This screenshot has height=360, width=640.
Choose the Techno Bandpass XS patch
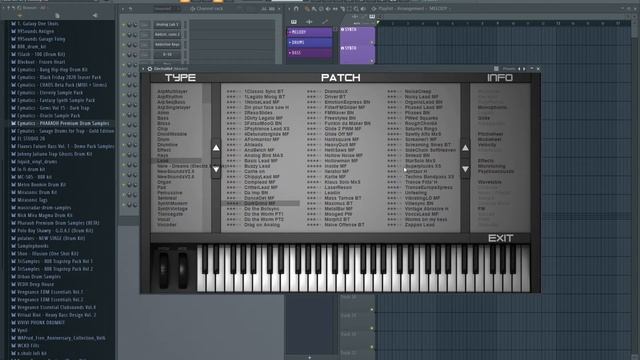point(429,177)
